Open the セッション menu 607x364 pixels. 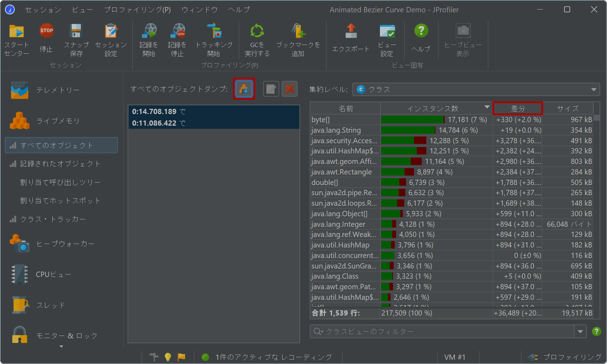pyautogui.click(x=43, y=10)
